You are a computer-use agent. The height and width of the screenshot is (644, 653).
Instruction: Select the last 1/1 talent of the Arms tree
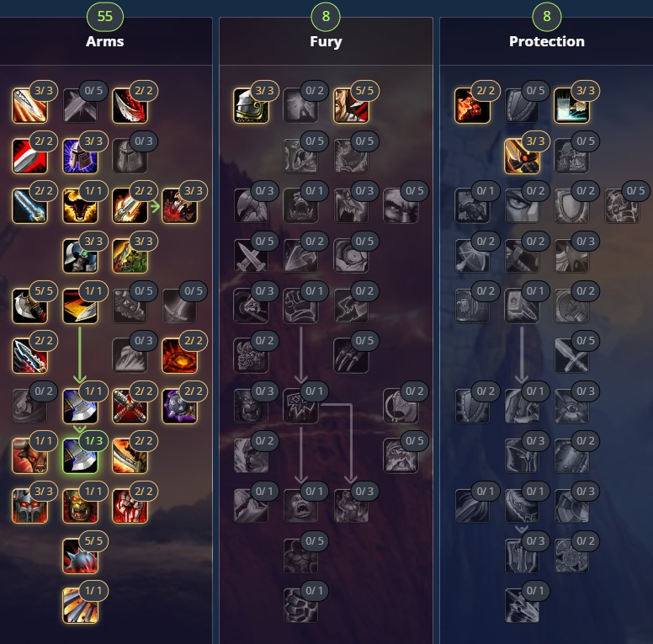coord(80,605)
